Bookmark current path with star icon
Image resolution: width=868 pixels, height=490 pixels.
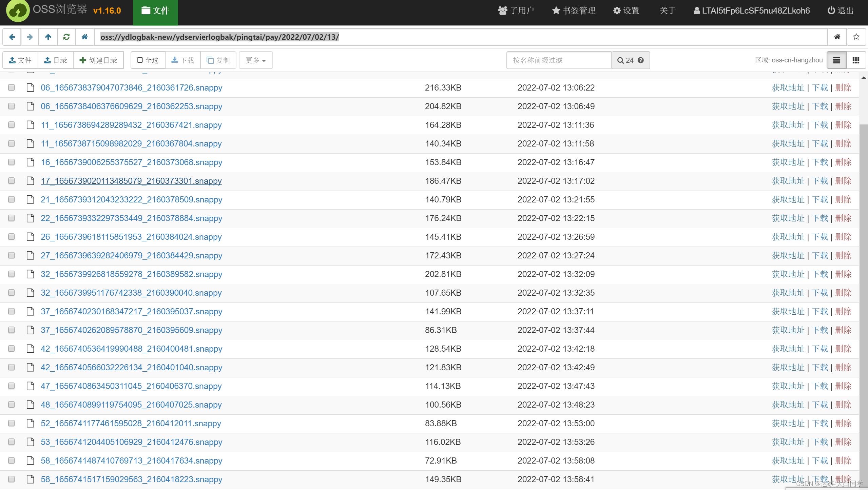pos(856,37)
